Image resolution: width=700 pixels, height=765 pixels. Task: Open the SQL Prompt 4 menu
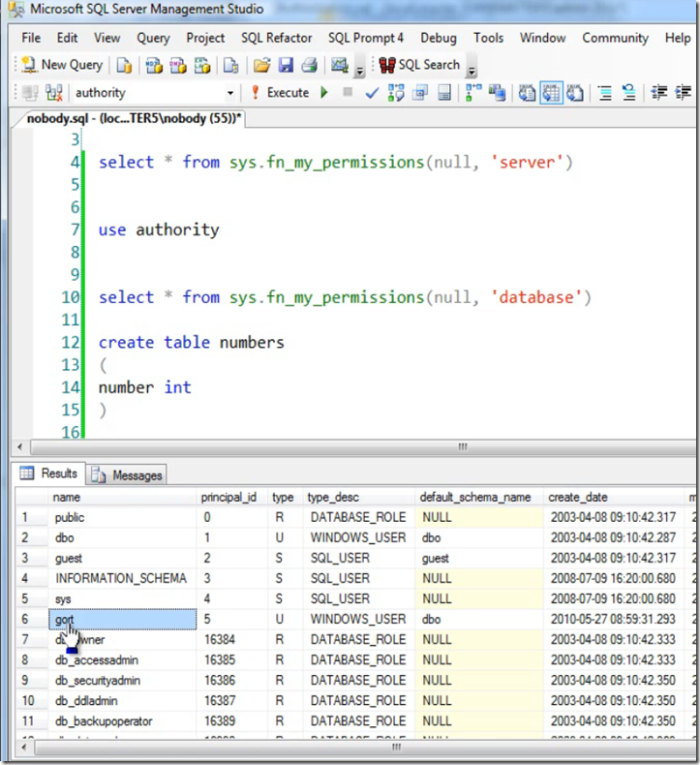pyautogui.click(x=365, y=38)
